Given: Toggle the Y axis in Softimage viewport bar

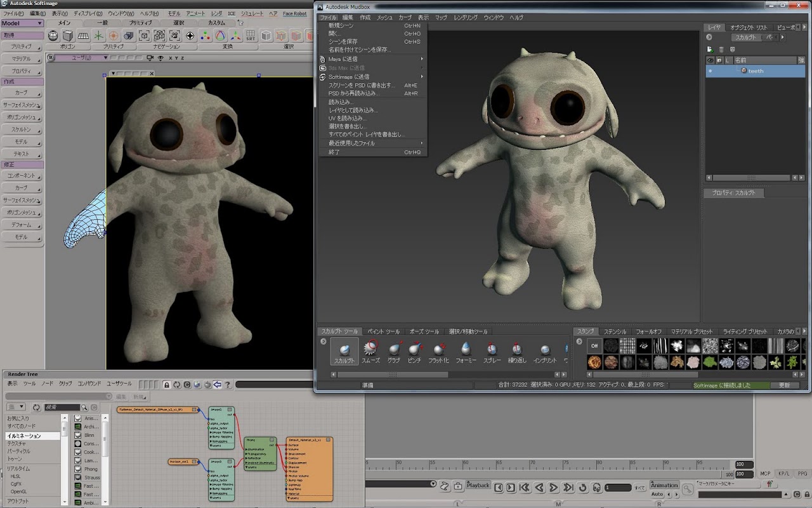Looking at the screenshot, I should [x=176, y=58].
